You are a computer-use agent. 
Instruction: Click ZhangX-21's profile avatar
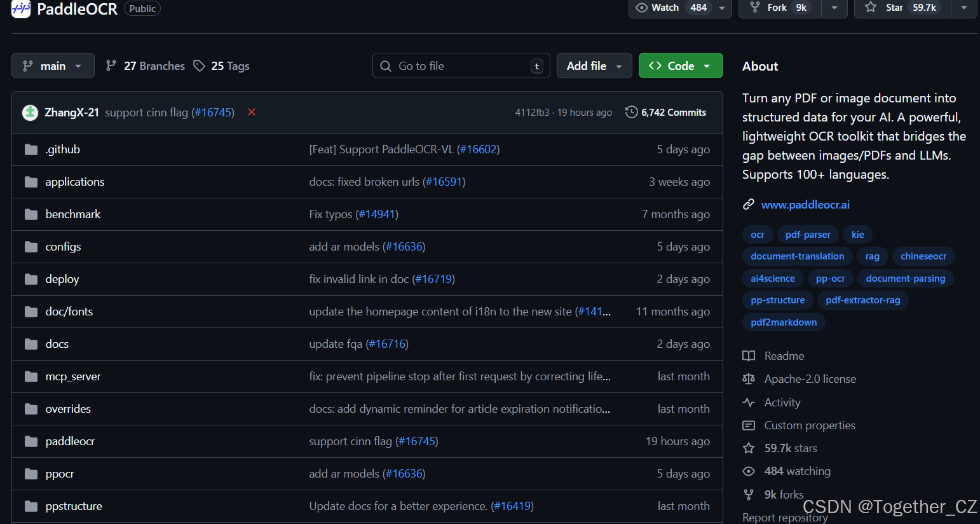click(x=30, y=112)
